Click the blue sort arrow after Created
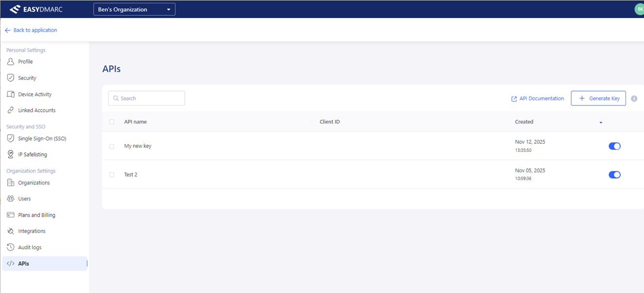Image resolution: width=644 pixels, height=293 pixels. (x=601, y=123)
